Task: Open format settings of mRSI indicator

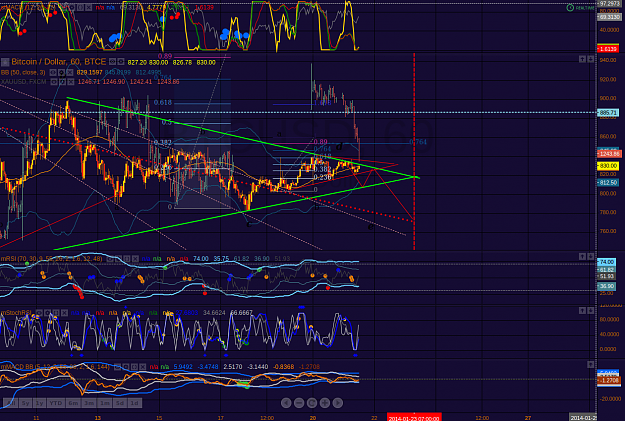Action: point(118,259)
